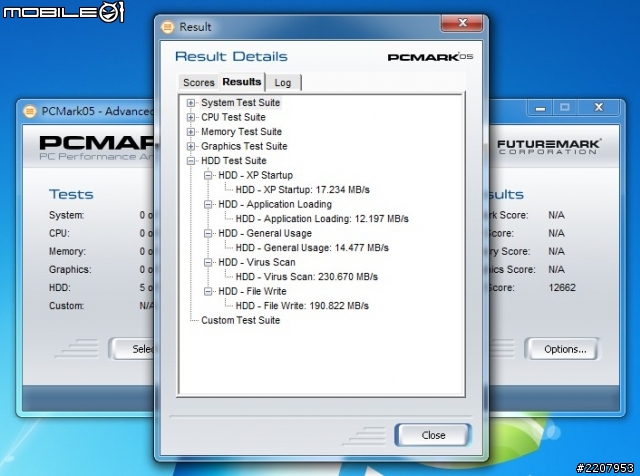The image size is (640, 476).
Task: Select the CPU Test Suite row
Action: (x=233, y=118)
